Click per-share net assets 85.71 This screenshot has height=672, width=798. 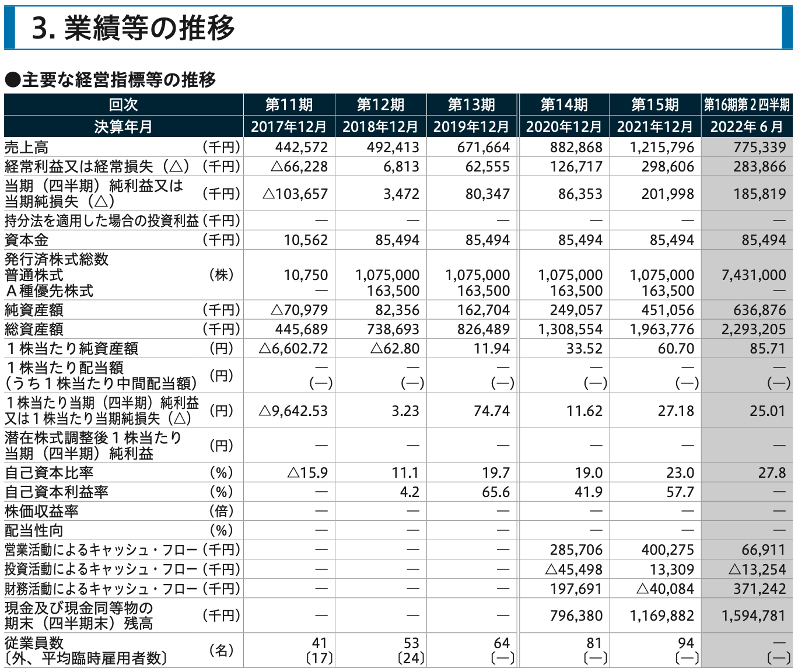(x=768, y=348)
